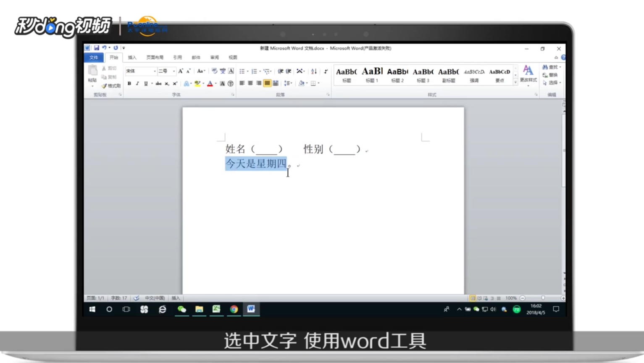Insert enclosed character (circled 字)
This screenshot has width=644, height=363.
click(x=231, y=84)
